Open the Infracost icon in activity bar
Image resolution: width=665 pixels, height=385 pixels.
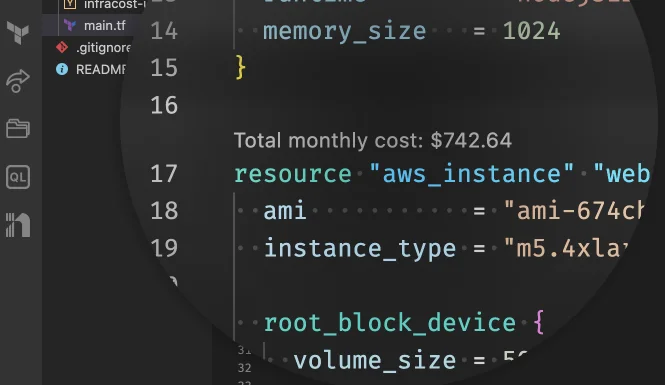click(x=18, y=225)
